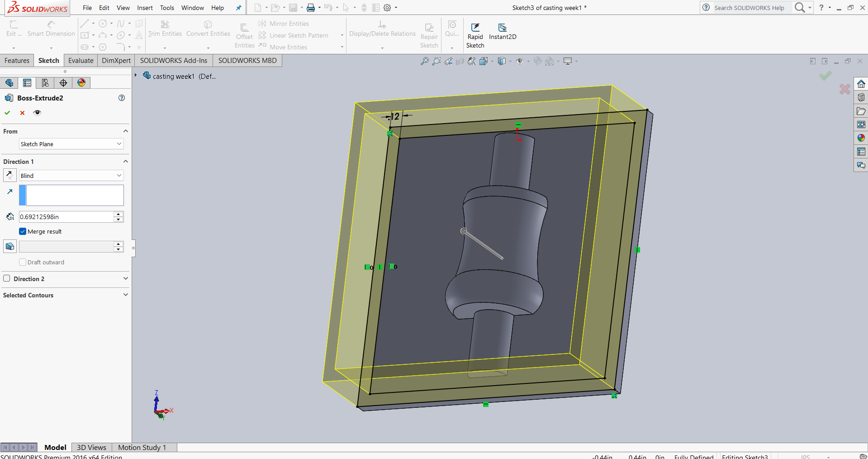
Task: Switch to the SOLIDWORKS Add-Ins tab
Action: (174, 61)
